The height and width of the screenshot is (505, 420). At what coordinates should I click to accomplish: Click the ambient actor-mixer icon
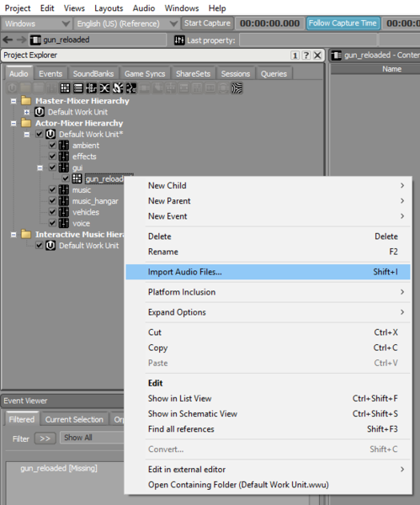click(63, 146)
